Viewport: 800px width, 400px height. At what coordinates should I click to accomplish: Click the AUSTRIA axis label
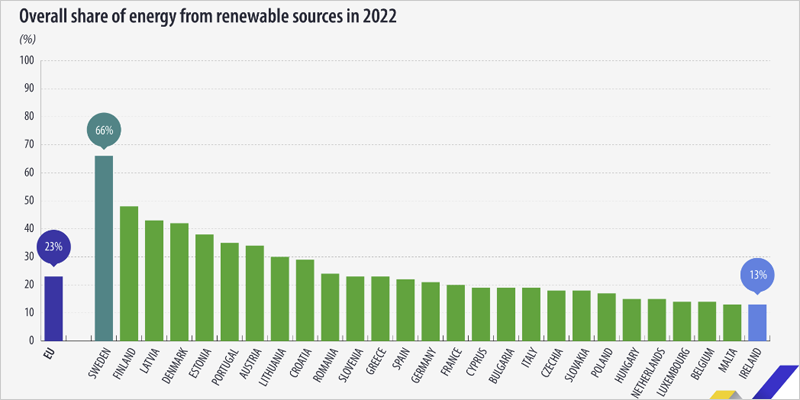(x=251, y=364)
